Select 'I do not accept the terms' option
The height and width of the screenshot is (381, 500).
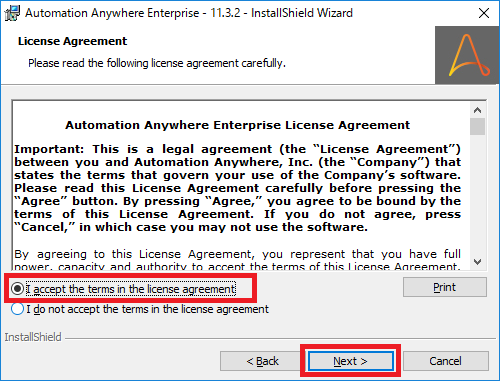(x=17, y=309)
